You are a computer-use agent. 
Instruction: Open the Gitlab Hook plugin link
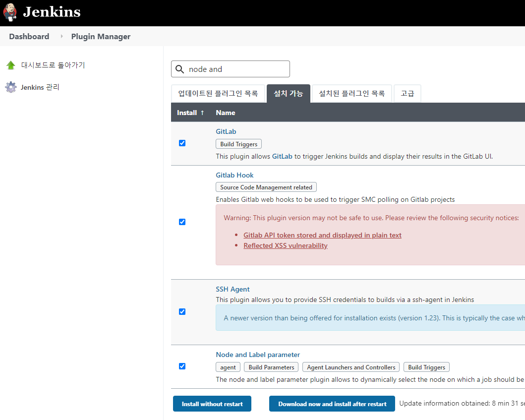click(x=234, y=175)
